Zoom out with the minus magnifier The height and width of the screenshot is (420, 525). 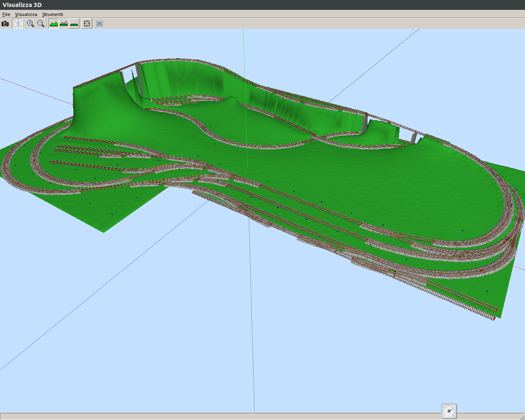(x=41, y=24)
